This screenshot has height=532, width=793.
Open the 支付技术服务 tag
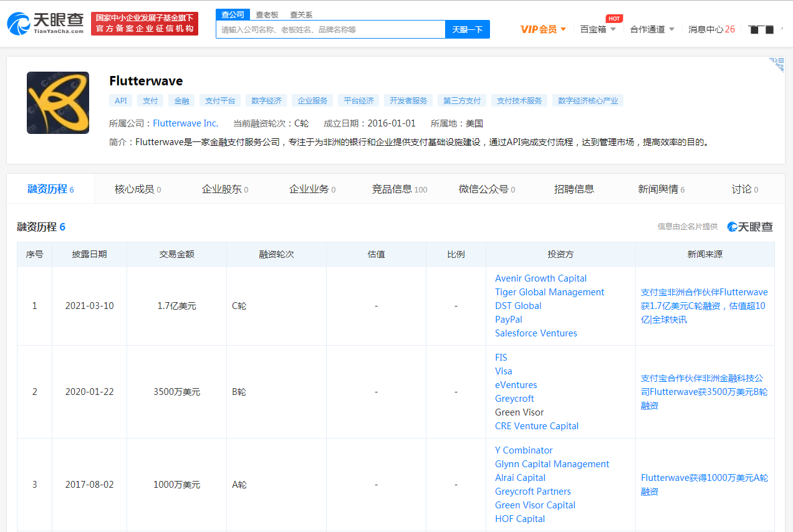click(519, 100)
